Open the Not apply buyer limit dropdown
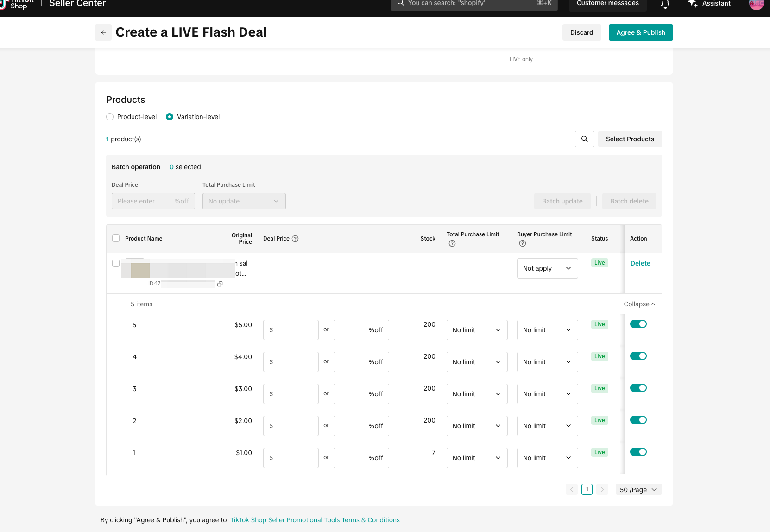Screen dimensions: 770x532 (547, 268)
